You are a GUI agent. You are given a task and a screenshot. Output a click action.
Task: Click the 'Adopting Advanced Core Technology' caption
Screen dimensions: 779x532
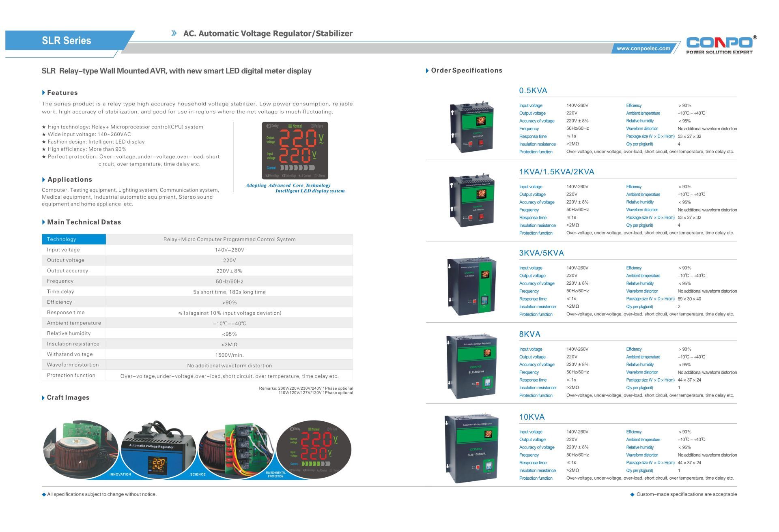point(288,185)
